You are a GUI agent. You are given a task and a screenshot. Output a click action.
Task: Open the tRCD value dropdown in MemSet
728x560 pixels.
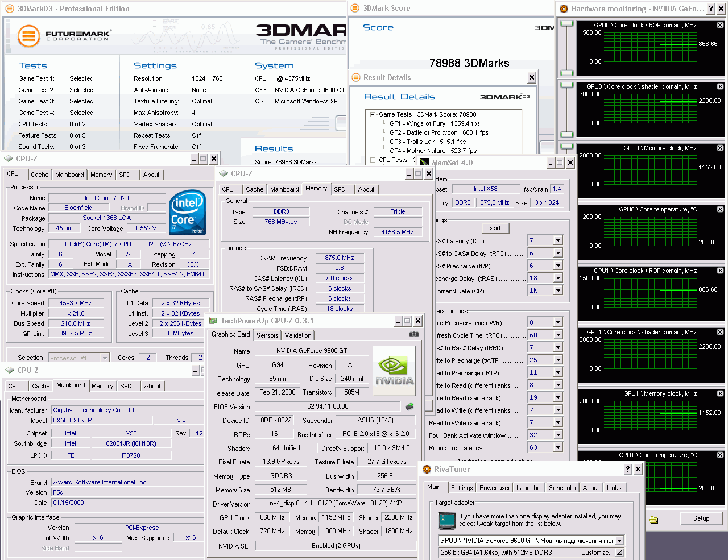[x=558, y=253]
